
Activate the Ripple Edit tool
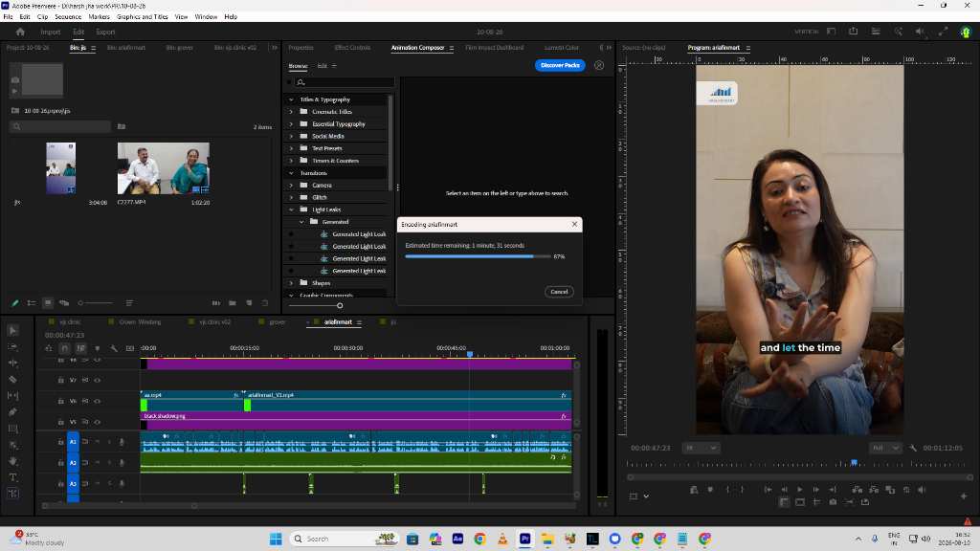click(x=12, y=363)
